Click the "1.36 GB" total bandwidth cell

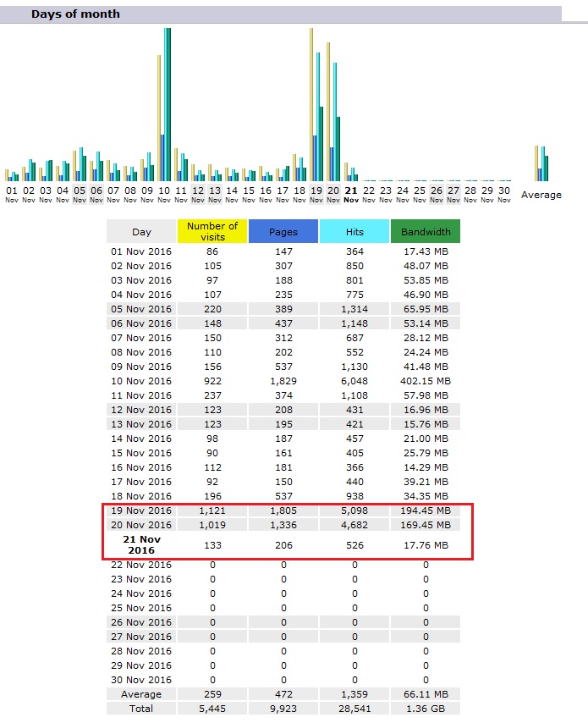[426, 709]
